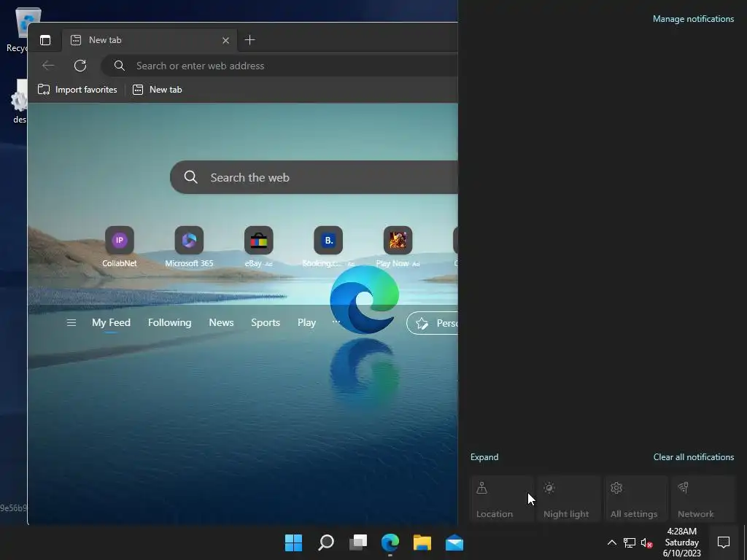Select the New tab browser tab
Image resolution: width=747 pixels, height=560 pixels.
(x=148, y=40)
